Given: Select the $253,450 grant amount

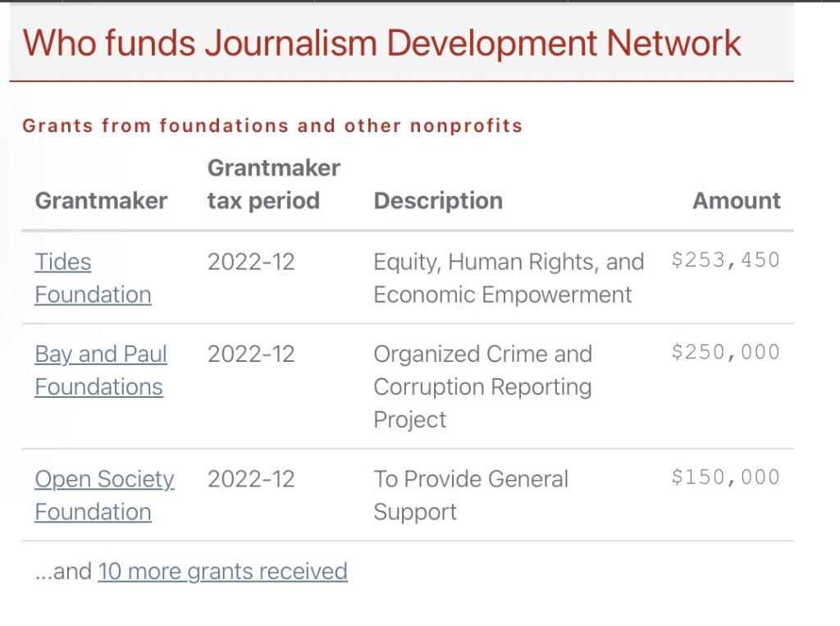Looking at the screenshot, I should tap(725, 261).
